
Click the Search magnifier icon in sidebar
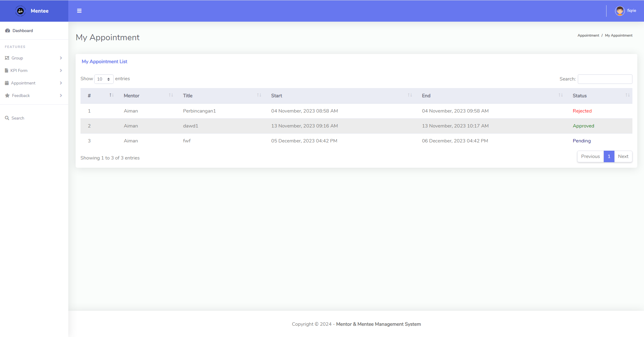coord(7,118)
